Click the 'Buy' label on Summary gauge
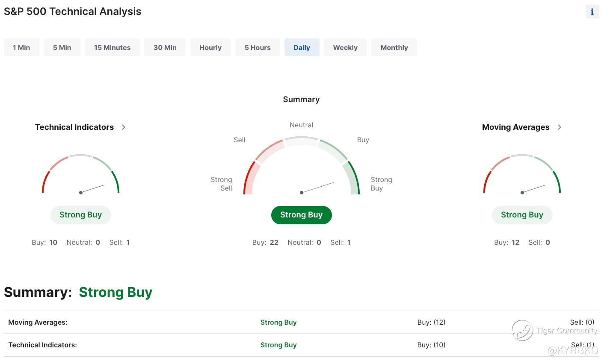This screenshot has height=364, width=610. (x=363, y=140)
